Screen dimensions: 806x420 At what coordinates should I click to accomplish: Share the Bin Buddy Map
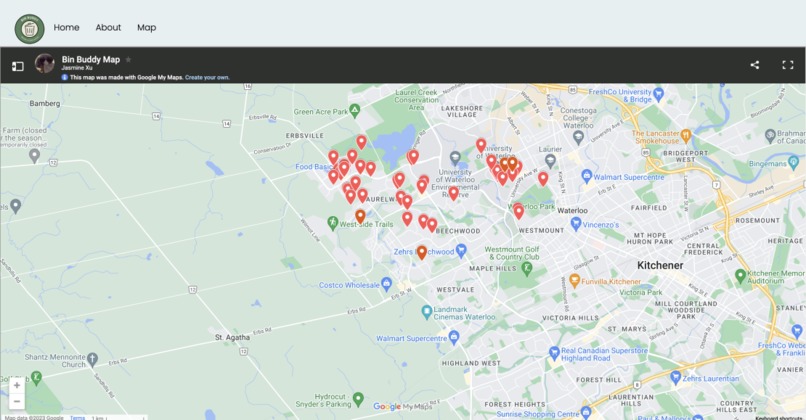pyautogui.click(x=754, y=65)
